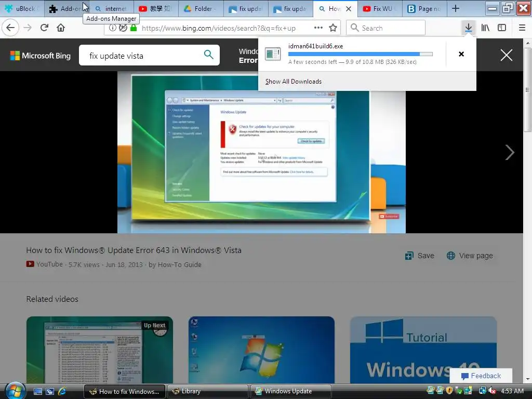Viewport: 532px width, 399px height.
Task: Switch to the Fix WU YouTube tab
Action: click(x=379, y=8)
